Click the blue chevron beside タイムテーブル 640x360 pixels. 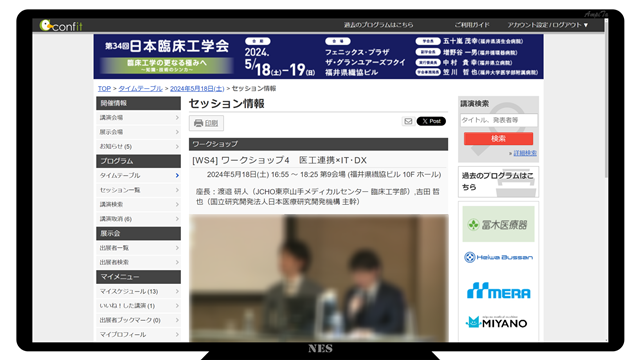pos(177,176)
